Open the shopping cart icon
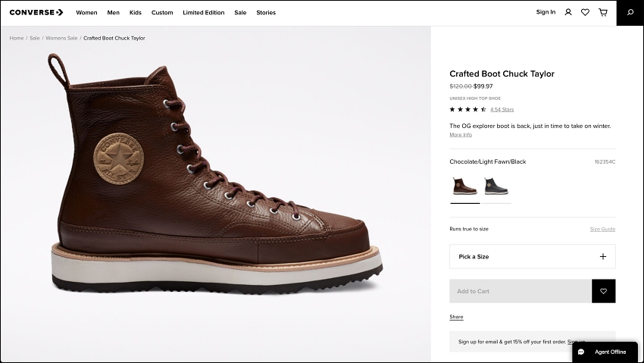 [603, 12]
